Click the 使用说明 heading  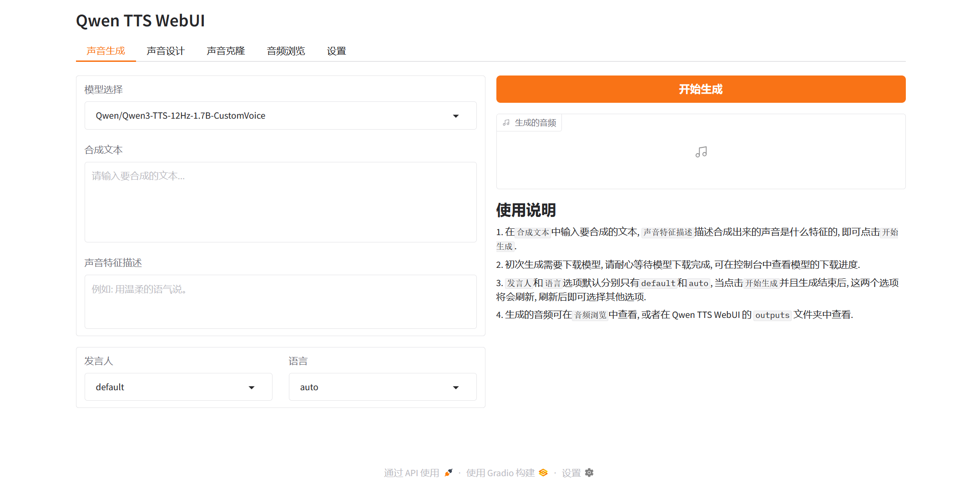[526, 210]
